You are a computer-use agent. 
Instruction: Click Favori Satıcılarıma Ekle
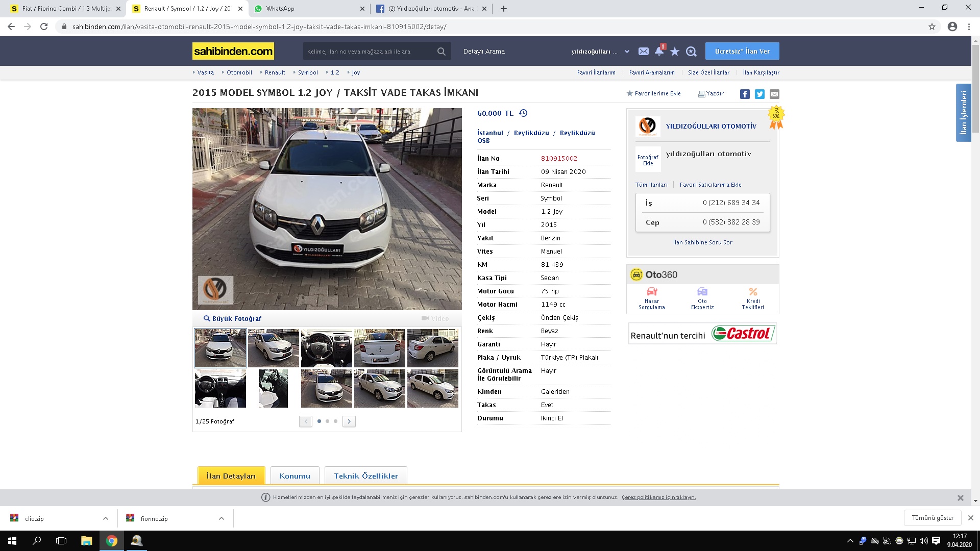(710, 185)
